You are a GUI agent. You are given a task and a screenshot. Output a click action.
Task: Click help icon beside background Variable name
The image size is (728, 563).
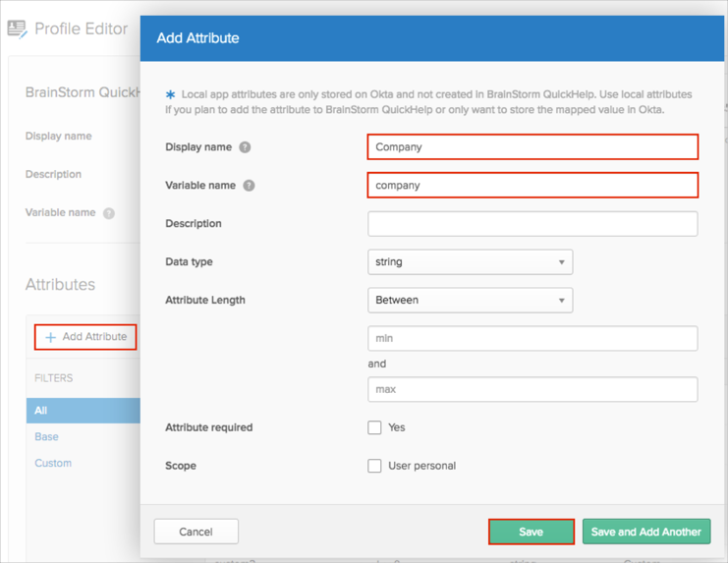coord(109,213)
